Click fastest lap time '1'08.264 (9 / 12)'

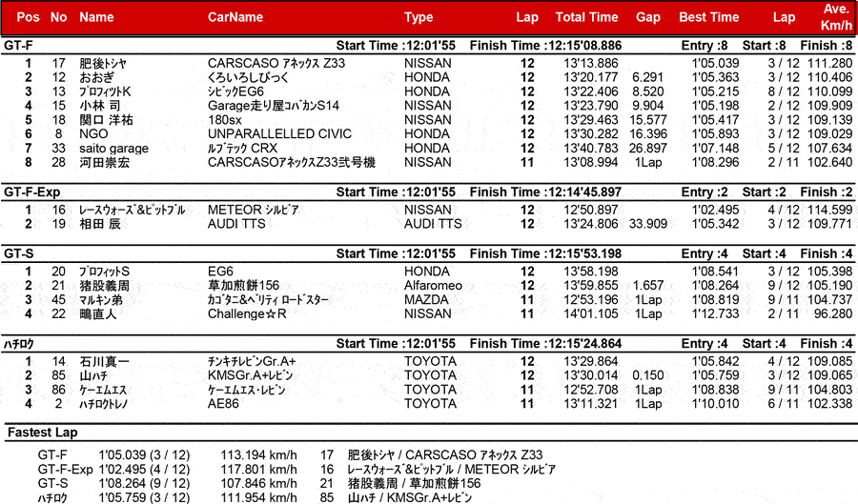(145, 483)
